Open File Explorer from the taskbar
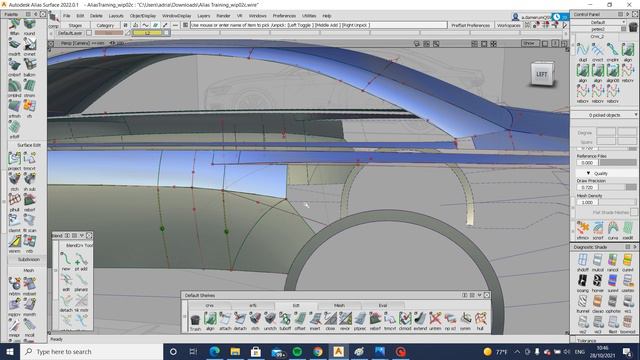The image size is (640, 360). coord(235,351)
